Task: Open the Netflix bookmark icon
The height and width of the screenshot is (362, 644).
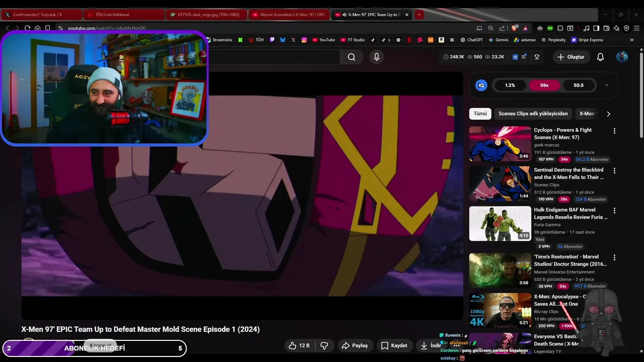Action: pos(409,40)
